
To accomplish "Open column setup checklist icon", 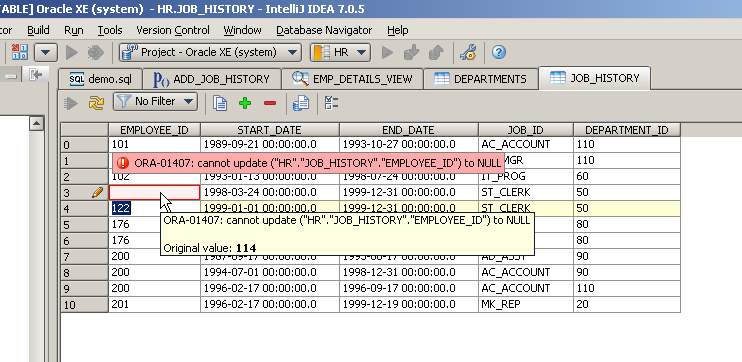I will point(331,103).
